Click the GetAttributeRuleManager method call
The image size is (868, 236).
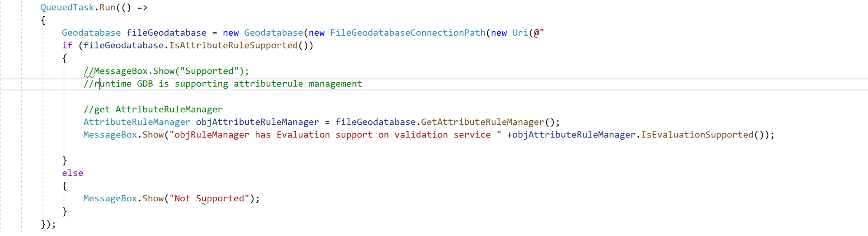tap(482, 122)
